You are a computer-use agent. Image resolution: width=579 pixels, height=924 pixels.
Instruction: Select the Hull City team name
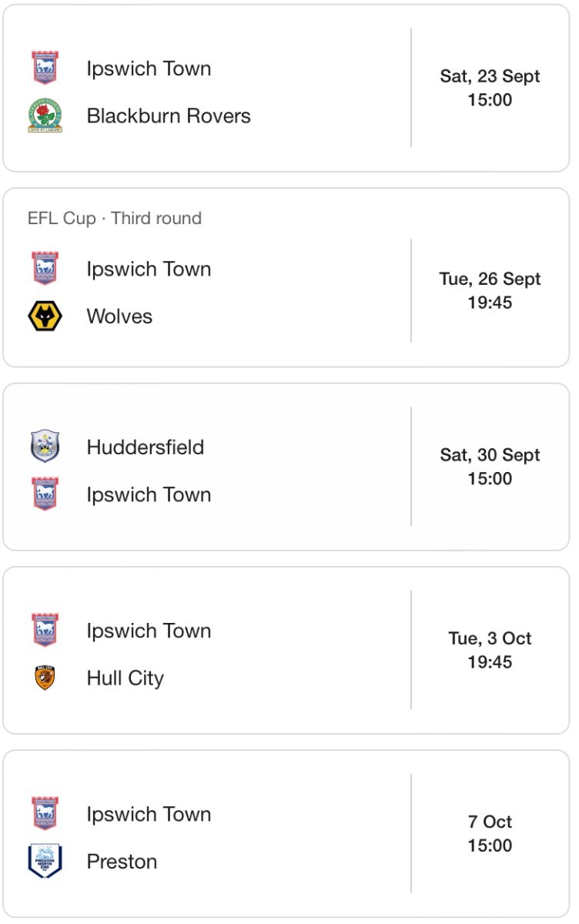coord(126,678)
